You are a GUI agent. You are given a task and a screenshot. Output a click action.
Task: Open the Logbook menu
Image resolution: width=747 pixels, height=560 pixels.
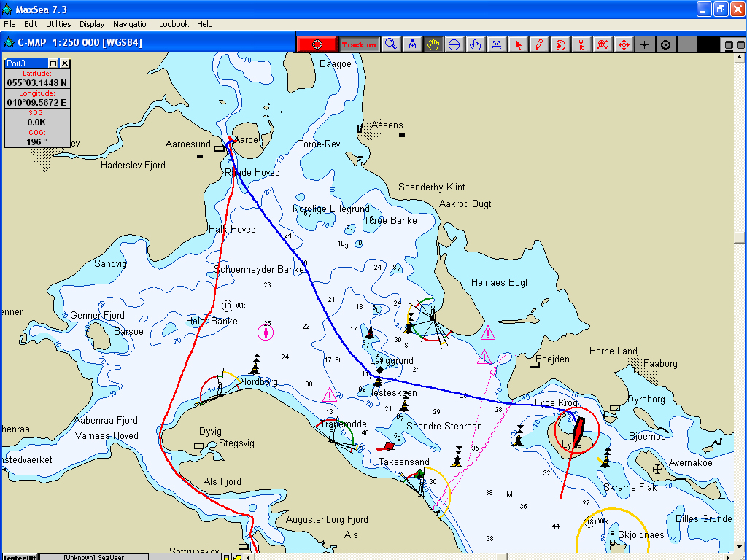(174, 24)
